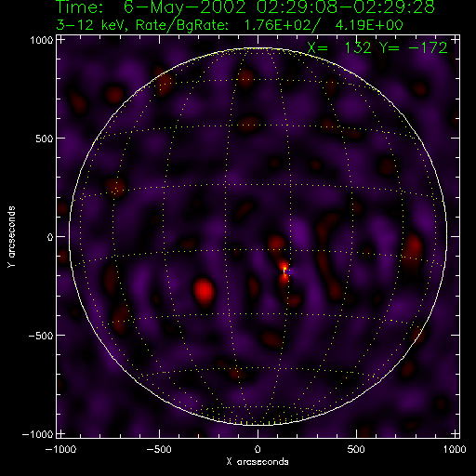476x476 pixels.
Task: Select the large red blob left of center
Action: tap(204, 291)
